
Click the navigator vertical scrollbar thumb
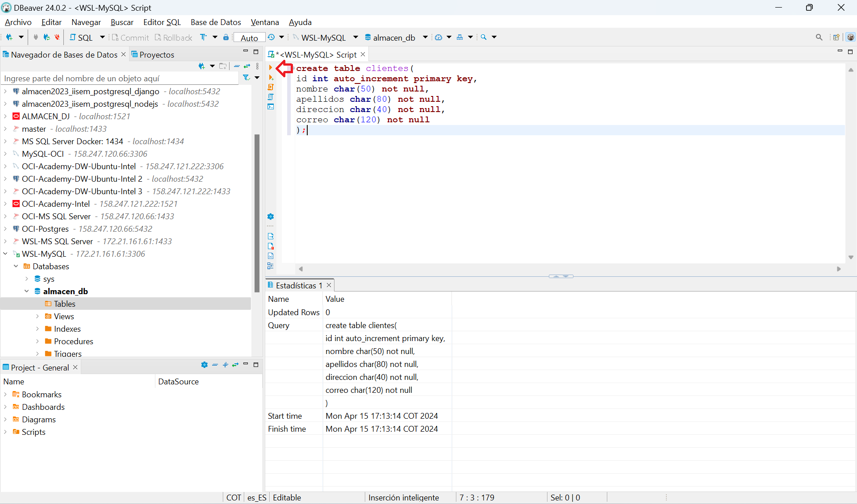(x=257, y=213)
